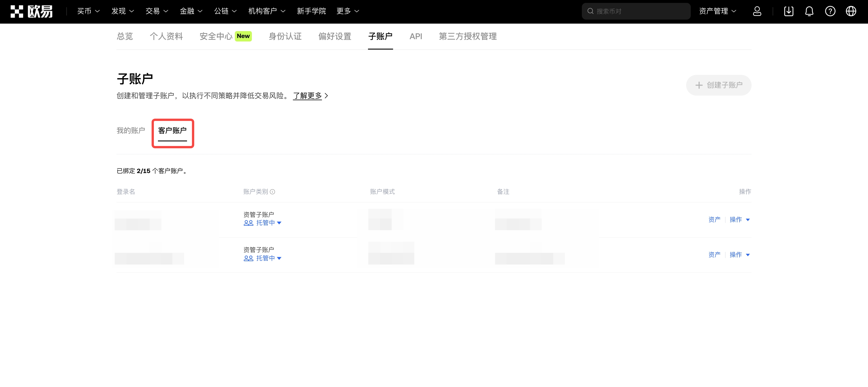Image resolution: width=868 pixels, height=387 pixels.
Task: Focus the 搜索币对 search field
Action: click(x=640, y=12)
